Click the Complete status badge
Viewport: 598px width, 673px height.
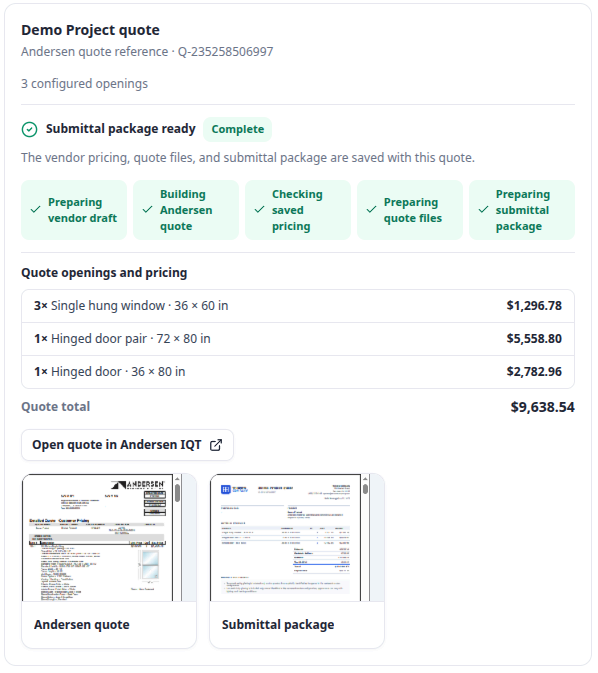(237, 130)
